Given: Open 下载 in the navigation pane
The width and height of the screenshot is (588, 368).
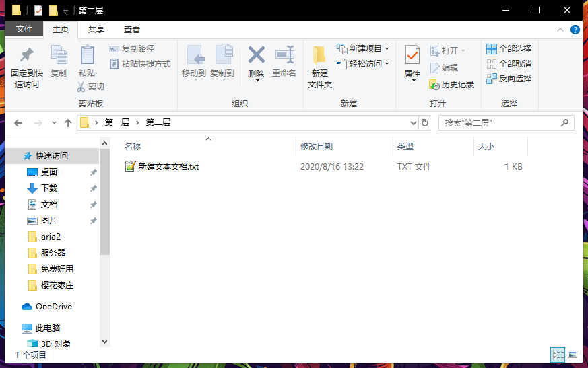Looking at the screenshot, I should coord(49,188).
